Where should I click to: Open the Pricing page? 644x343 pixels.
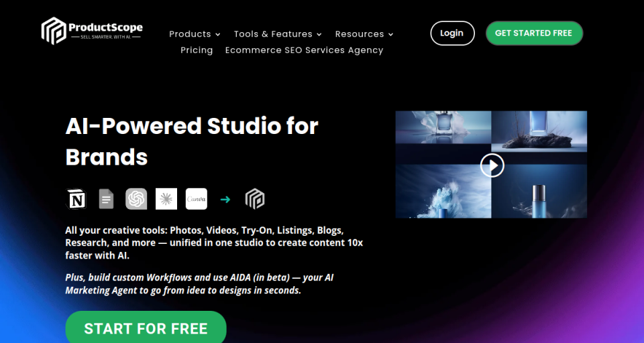(x=197, y=50)
